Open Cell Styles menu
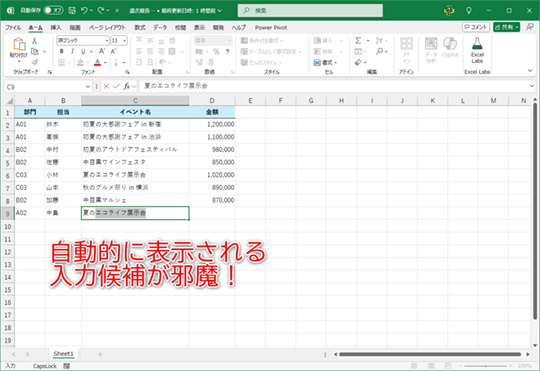The width and height of the screenshot is (540, 371). click(261, 62)
